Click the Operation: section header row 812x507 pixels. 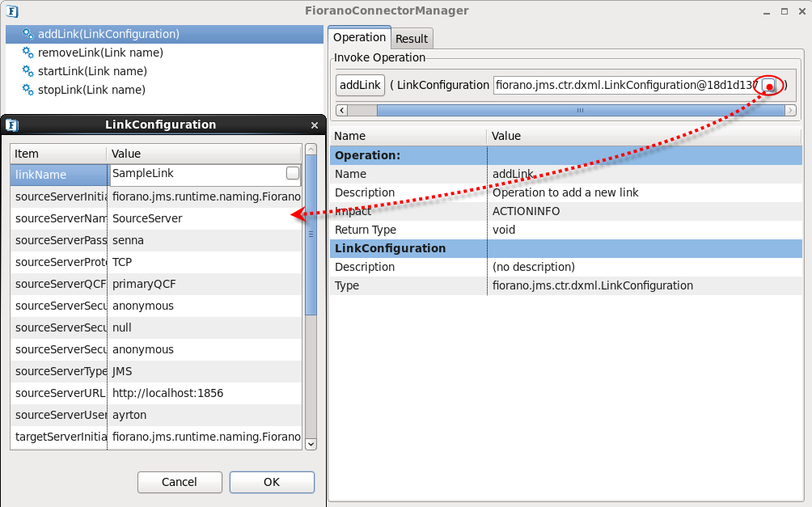(x=566, y=155)
